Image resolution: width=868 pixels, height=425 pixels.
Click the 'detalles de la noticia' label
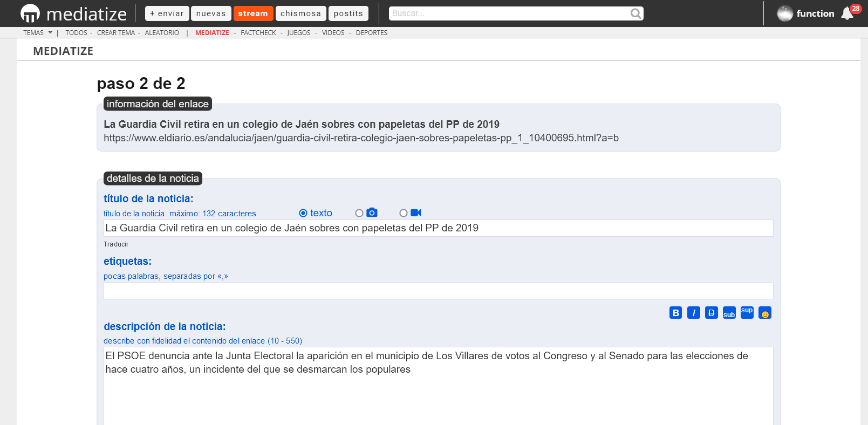tap(153, 178)
